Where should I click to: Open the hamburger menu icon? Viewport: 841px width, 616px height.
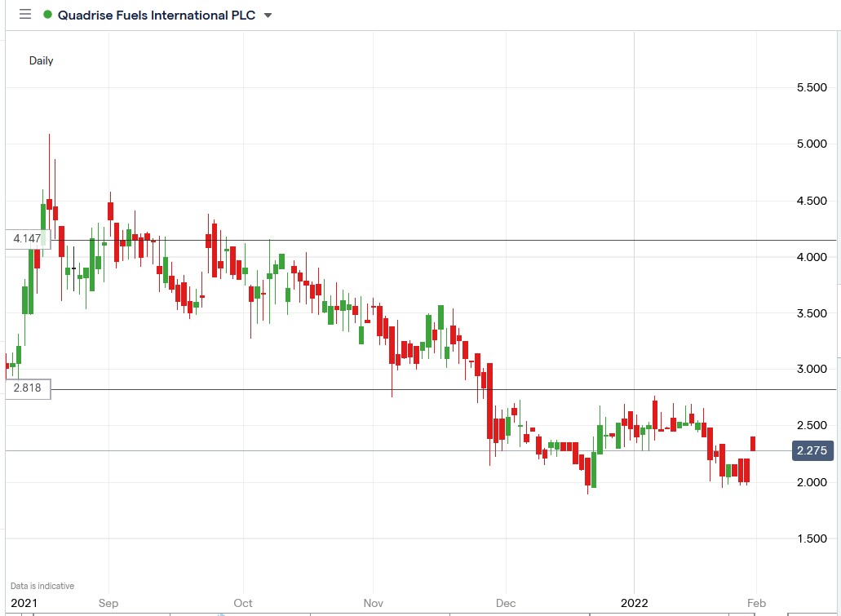coord(25,14)
